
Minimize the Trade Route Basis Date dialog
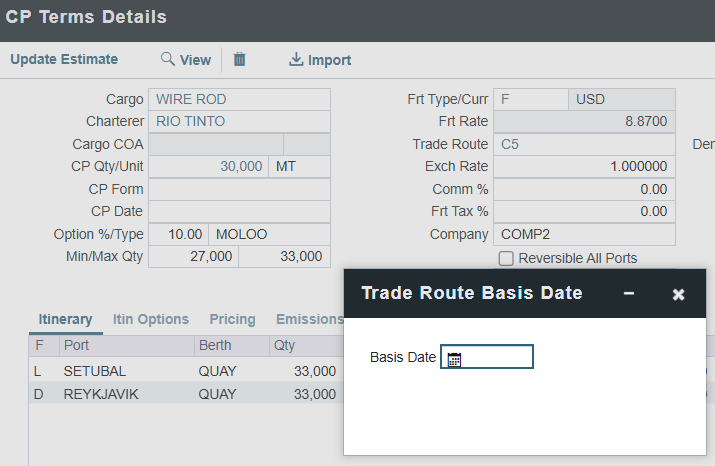629,293
